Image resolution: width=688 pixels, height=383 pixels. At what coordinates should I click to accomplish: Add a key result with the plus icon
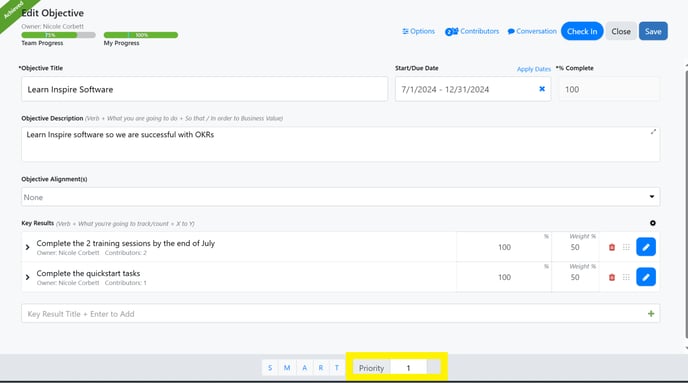click(651, 314)
